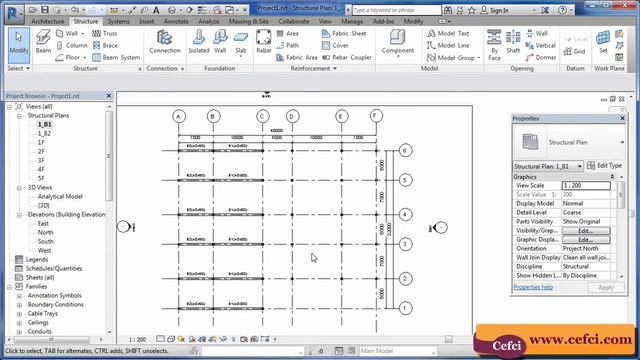640x360 pixels.
Task: Expand the Annotation Symbols family node
Action: click(x=19, y=296)
